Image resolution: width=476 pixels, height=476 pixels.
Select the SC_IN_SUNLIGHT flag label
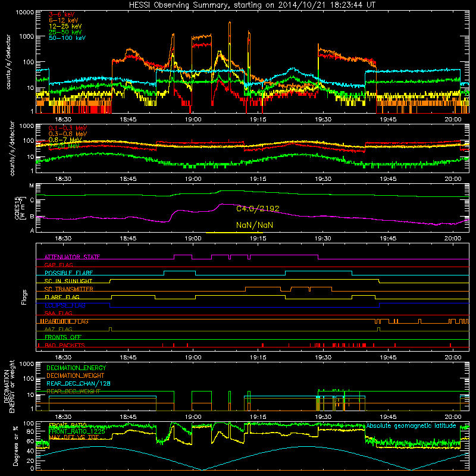pyautogui.click(x=68, y=281)
